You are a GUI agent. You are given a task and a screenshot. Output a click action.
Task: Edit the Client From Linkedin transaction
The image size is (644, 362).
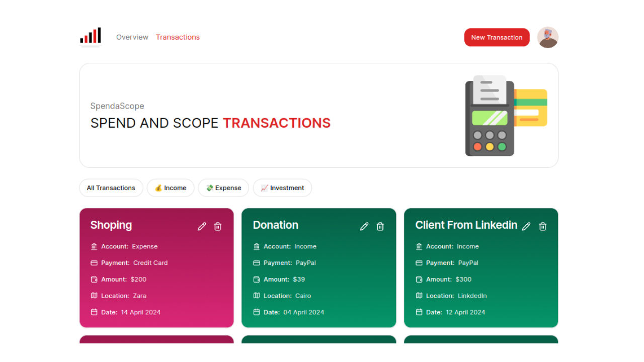[526, 226]
